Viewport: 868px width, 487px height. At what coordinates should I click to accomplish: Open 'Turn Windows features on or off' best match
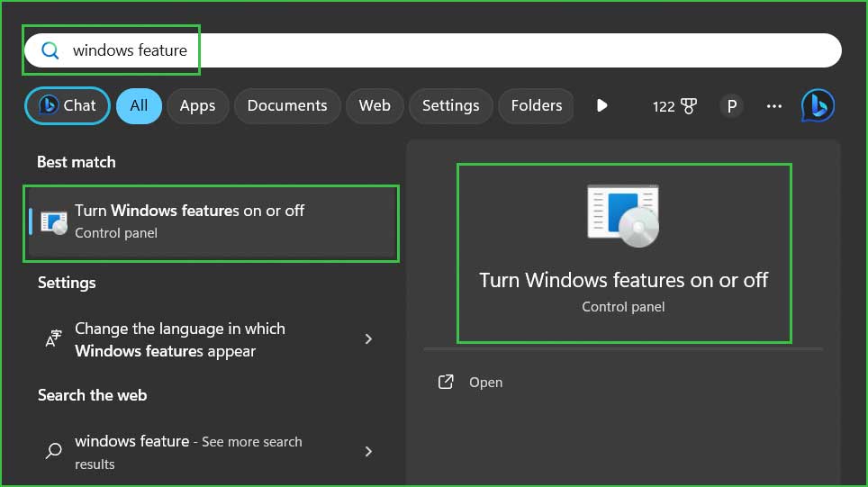(211, 223)
